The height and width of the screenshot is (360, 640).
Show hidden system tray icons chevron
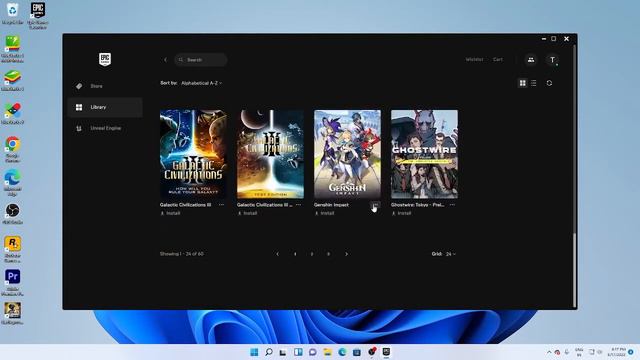tap(549, 352)
